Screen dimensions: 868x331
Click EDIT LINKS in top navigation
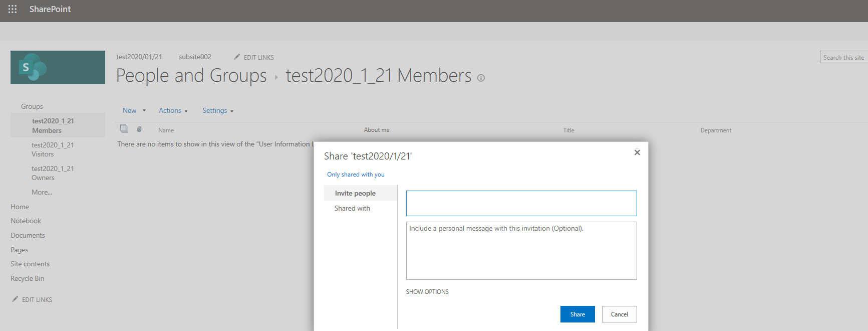pos(258,57)
